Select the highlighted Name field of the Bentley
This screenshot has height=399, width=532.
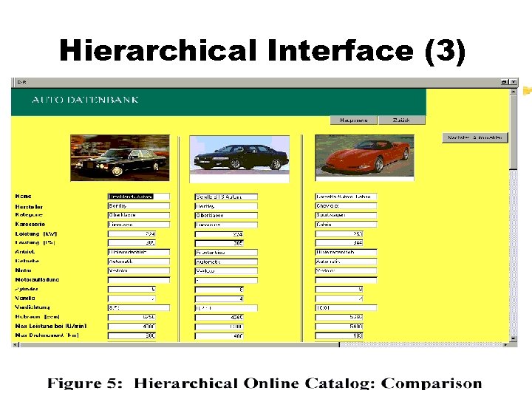(139, 197)
